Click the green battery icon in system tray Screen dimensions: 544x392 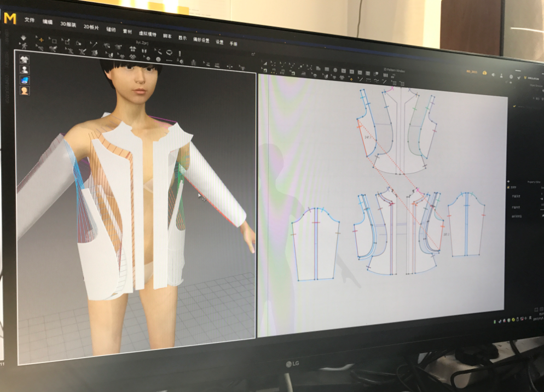pyautogui.click(x=495, y=321)
